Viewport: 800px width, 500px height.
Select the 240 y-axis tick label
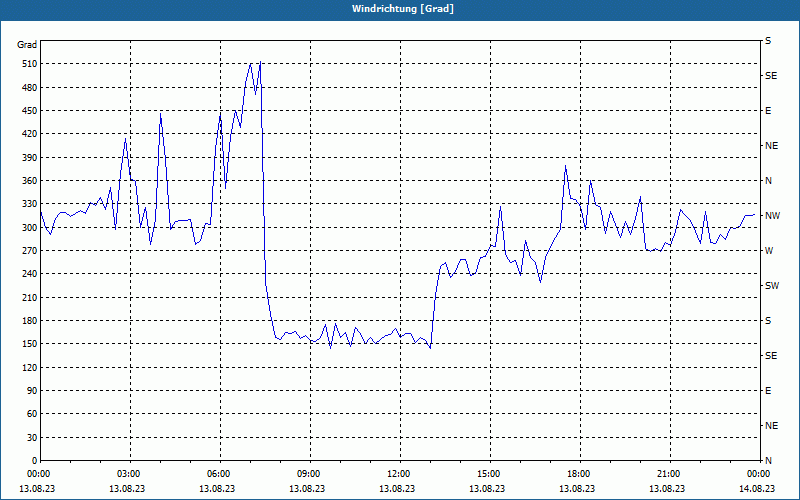click(x=29, y=274)
